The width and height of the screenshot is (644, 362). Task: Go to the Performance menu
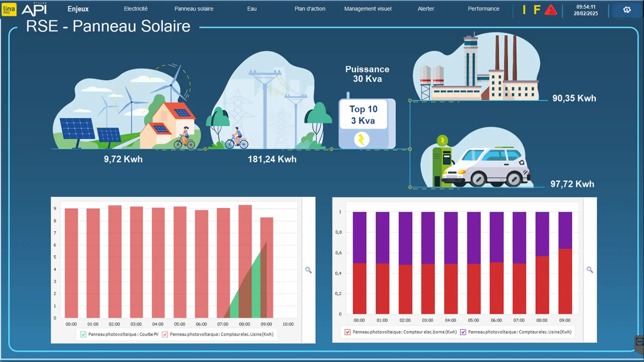[x=483, y=9]
